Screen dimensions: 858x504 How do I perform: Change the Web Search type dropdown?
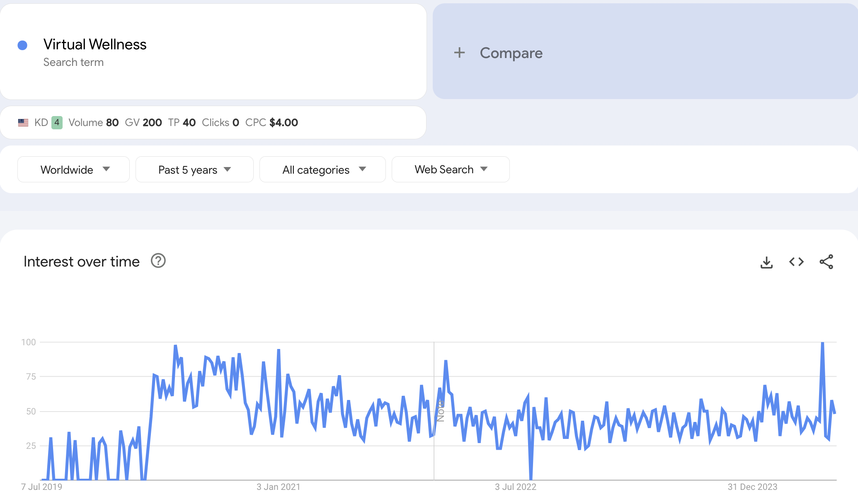coord(450,170)
